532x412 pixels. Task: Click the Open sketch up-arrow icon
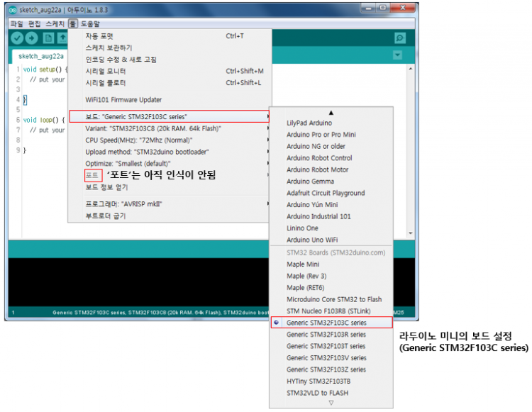tap(62, 38)
